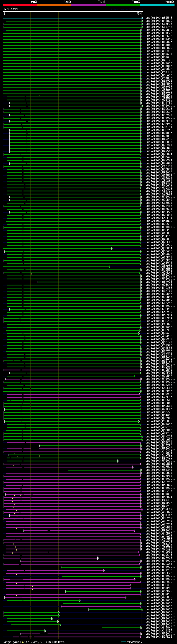Click the UniRef100_Q3E8G4 label
Screen dimensions: 177x644
tap(159, 248)
